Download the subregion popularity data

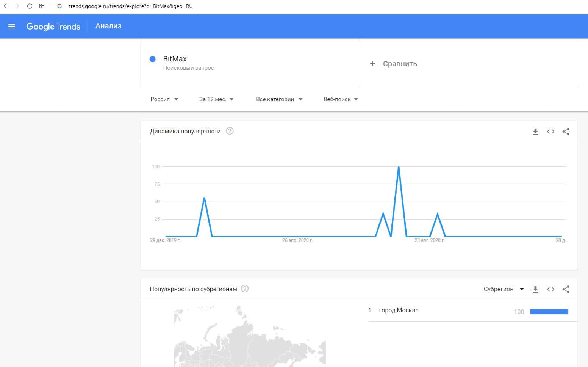[x=535, y=289]
